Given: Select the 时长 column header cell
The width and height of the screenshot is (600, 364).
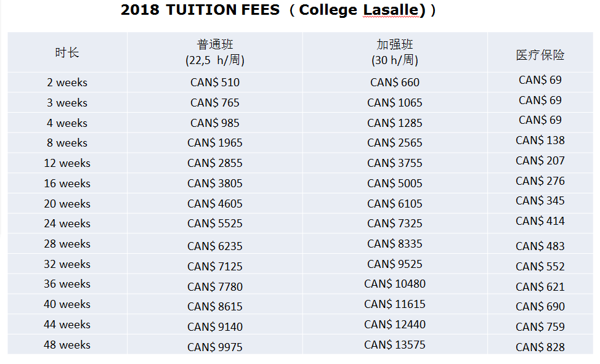Looking at the screenshot, I should [x=67, y=52].
